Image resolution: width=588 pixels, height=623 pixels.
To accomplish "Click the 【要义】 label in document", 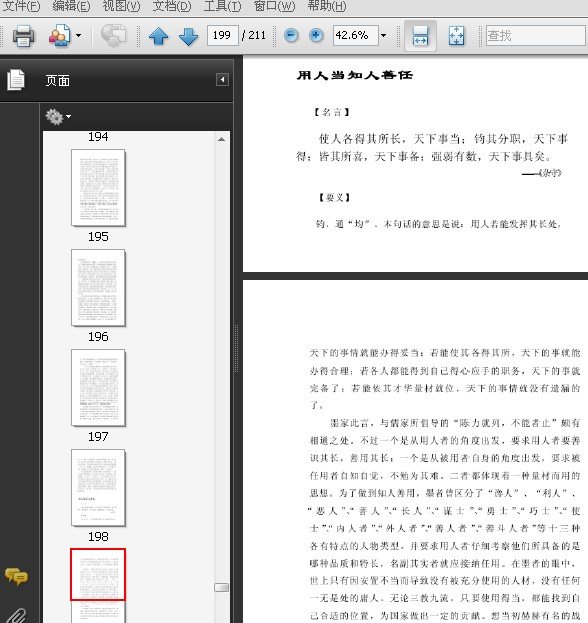I will [334, 197].
